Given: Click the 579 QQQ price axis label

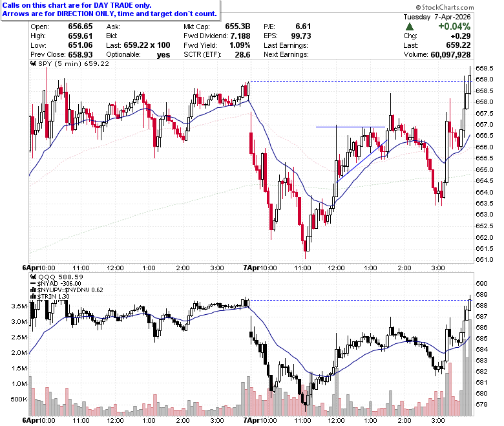Looking at the screenshot, I should pos(481,405).
